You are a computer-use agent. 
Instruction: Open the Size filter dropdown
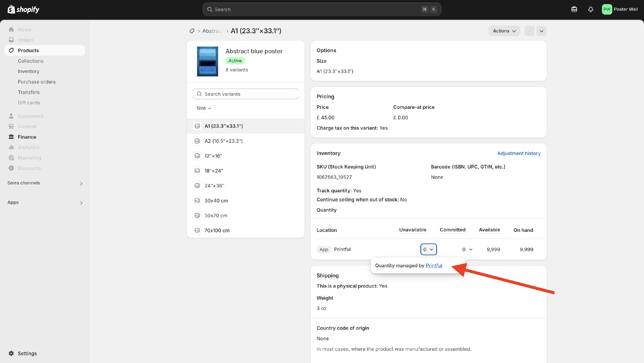click(204, 108)
